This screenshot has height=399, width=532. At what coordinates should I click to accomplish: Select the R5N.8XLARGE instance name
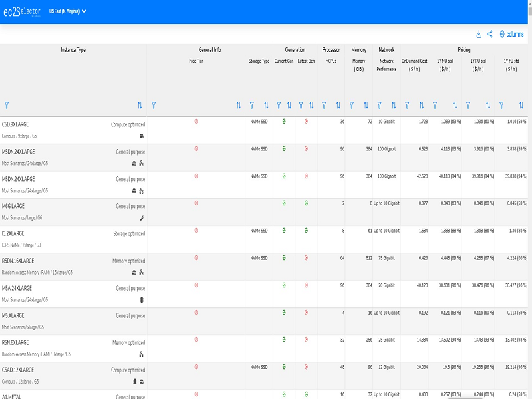(x=15, y=342)
